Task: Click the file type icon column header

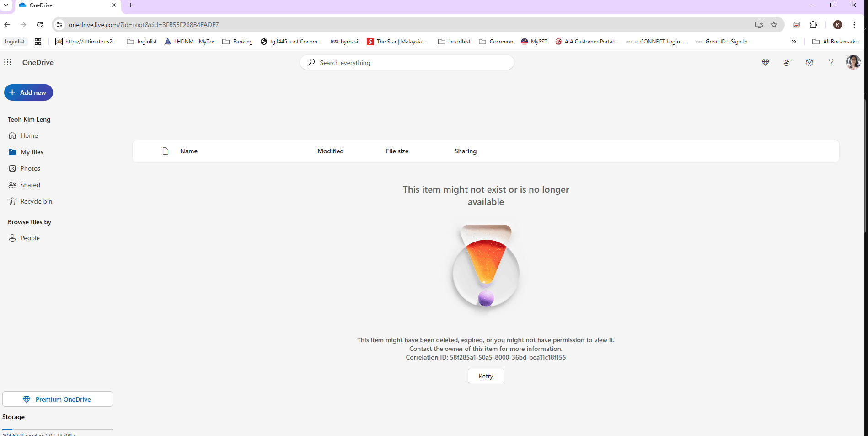Action: 166,151
